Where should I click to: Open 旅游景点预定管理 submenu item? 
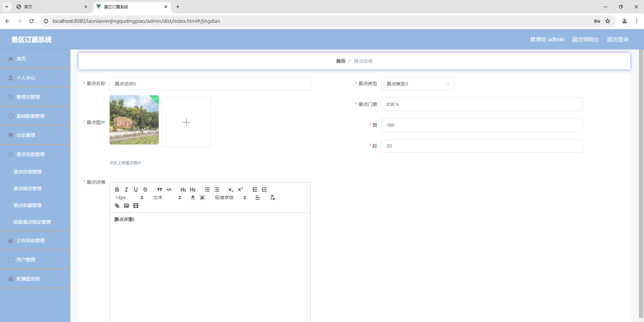click(x=35, y=222)
